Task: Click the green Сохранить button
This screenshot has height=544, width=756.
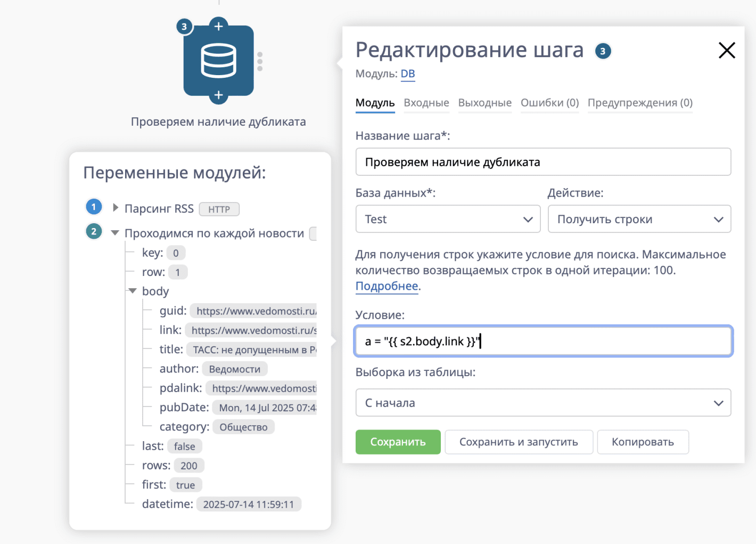Action: pos(398,442)
